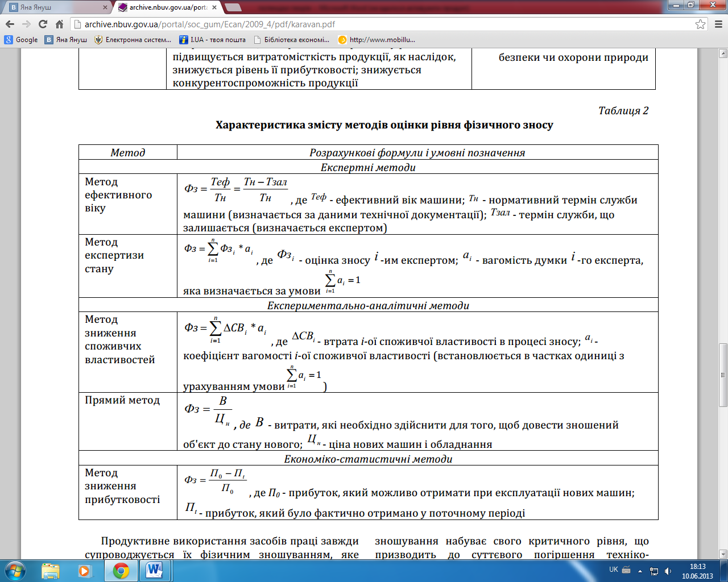Screen dimensions: 728x582
Task: Click the Chrome taskbar icon
Action: [121, 570]
